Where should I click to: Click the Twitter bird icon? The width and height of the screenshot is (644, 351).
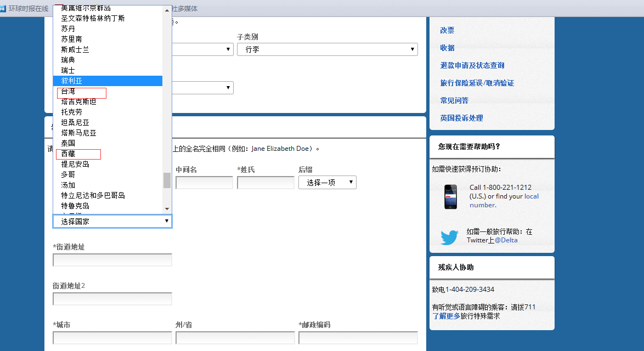449,237
